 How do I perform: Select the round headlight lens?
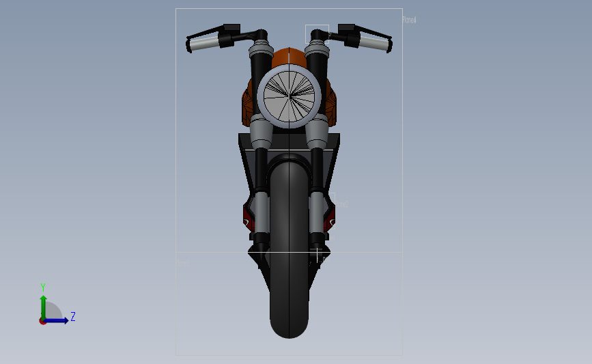coord(290,96)
